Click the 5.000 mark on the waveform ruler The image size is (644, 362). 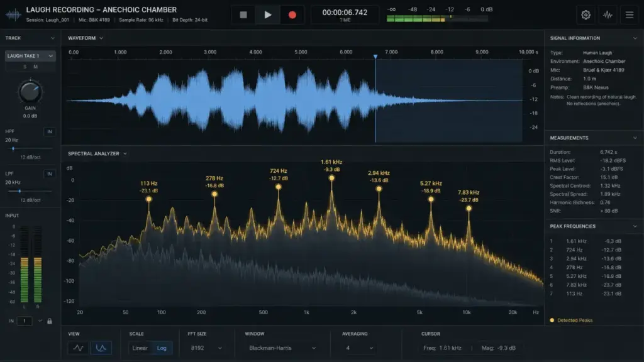pos(301,52)
